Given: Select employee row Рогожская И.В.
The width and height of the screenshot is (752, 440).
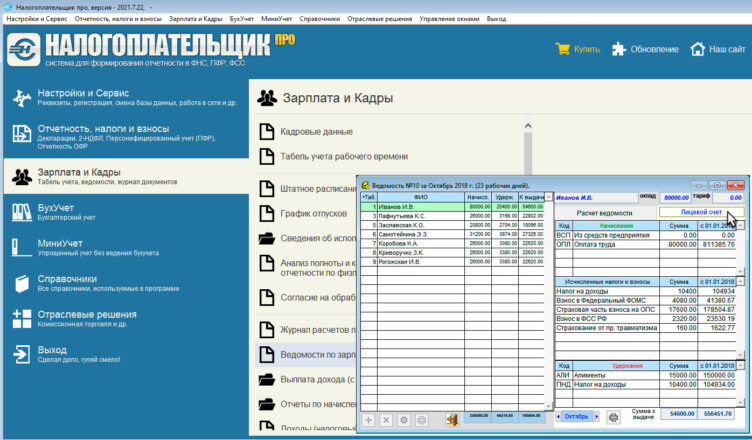Looking at the screenshot, I should pos(452,262).
